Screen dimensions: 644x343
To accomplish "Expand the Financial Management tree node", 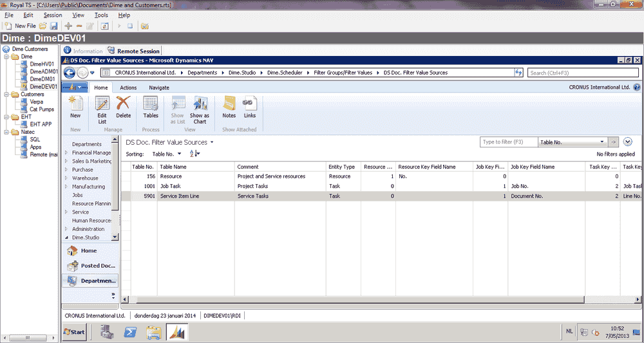I will (66, 153).
